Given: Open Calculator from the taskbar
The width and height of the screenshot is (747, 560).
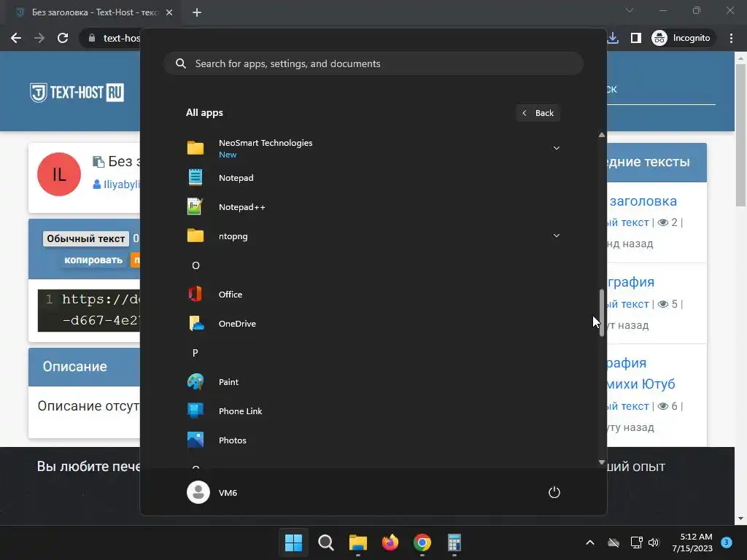Looking at the screenshot, I should point(454,542).
